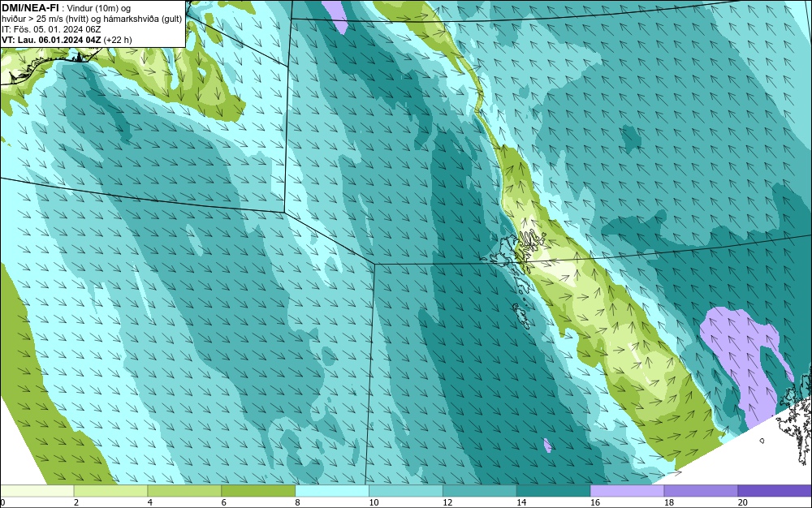Viewport: 812px width, 508px height.
Task: Pick the 16–18 m/s light purple legend swatch
Action: point(627,490)
